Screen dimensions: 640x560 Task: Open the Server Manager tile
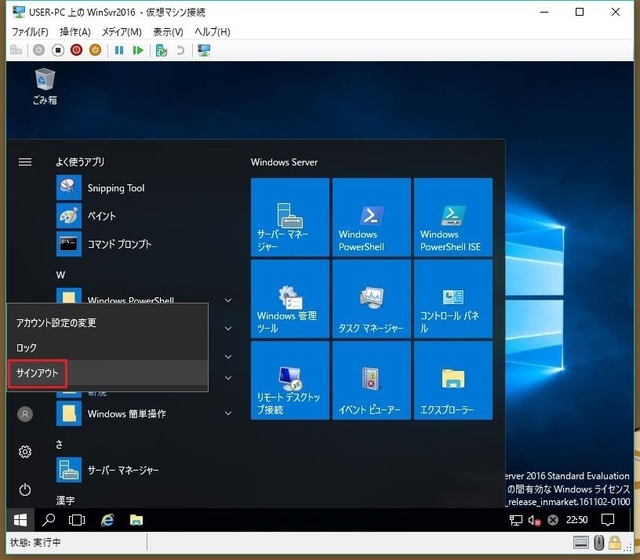click(x=290, y=217)
